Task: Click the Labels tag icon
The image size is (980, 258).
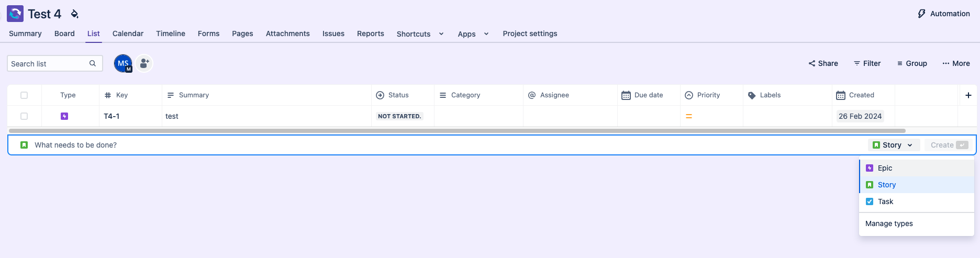Action: [x=752, y=95]
